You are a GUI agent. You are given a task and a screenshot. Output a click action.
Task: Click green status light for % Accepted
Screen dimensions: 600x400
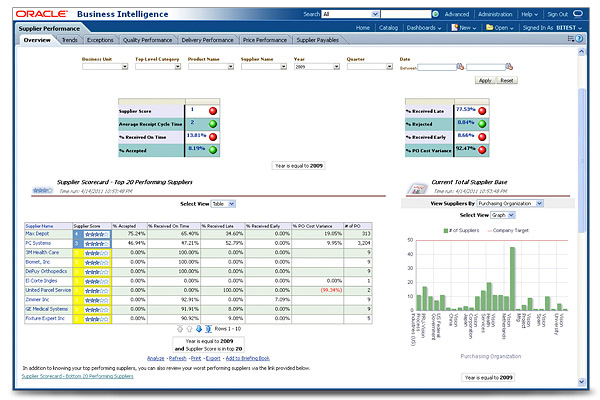pyautogui.click(x=213, y=150)
